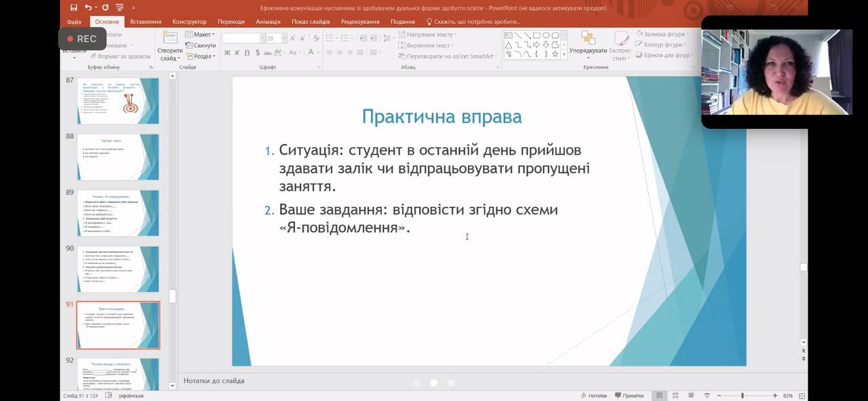Pick the oval shape from the gallery
This screenshot has height=401, width=868.
[x=546, y=35]
